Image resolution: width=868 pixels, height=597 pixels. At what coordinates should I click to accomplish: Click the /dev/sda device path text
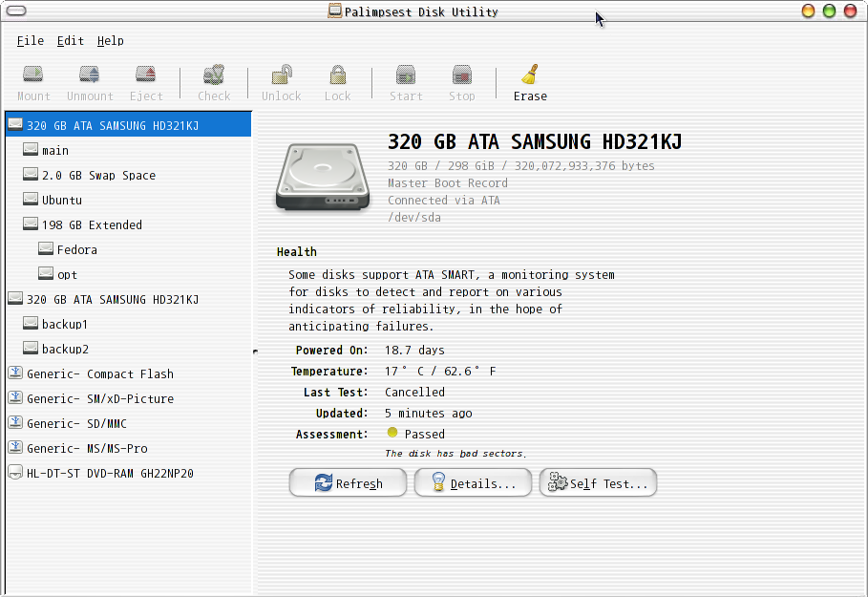pyautogui.click(x=414, y=217)
